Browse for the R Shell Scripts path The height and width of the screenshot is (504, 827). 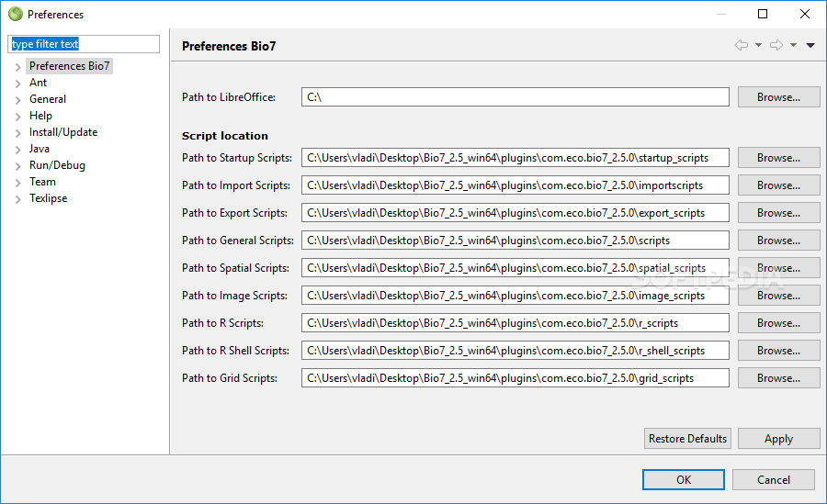point(778,350)
